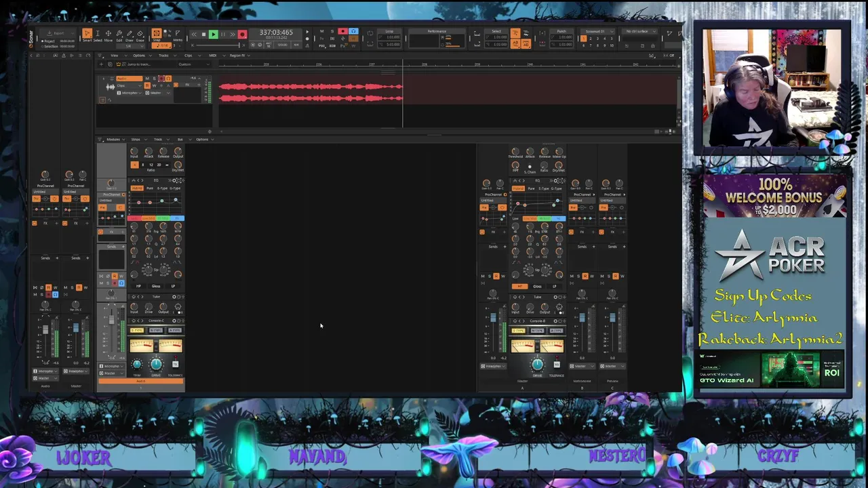This screenshot has width=868, height=488.
Task: Start playback with the green Play button
Action: click(214, 35)
